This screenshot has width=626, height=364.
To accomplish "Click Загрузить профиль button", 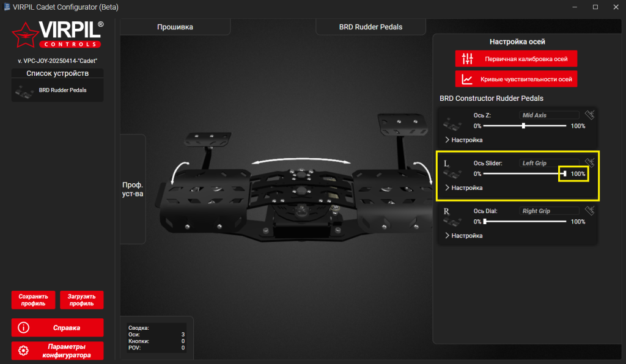I will 81,300.
